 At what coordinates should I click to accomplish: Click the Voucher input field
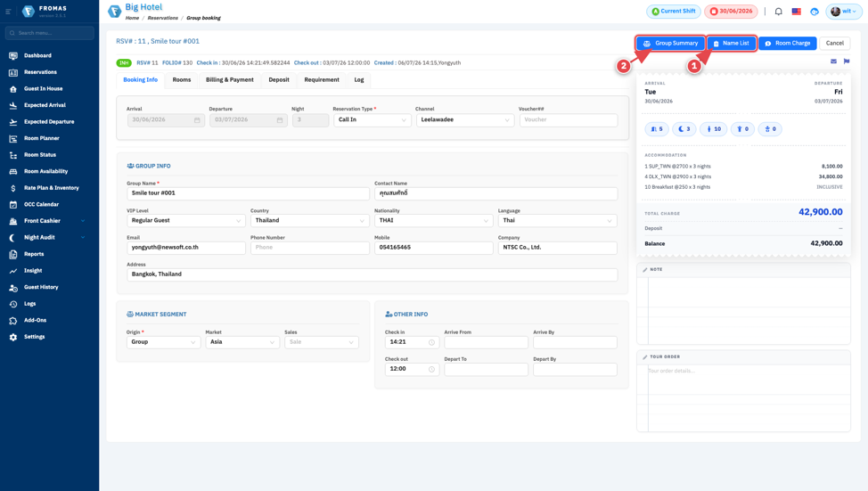pos(569,120)
